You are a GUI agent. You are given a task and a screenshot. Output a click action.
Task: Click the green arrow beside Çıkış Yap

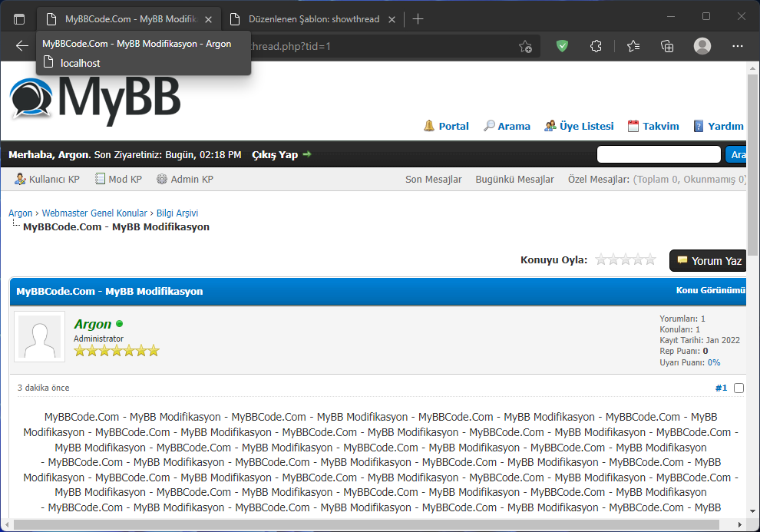click(307, 154)
